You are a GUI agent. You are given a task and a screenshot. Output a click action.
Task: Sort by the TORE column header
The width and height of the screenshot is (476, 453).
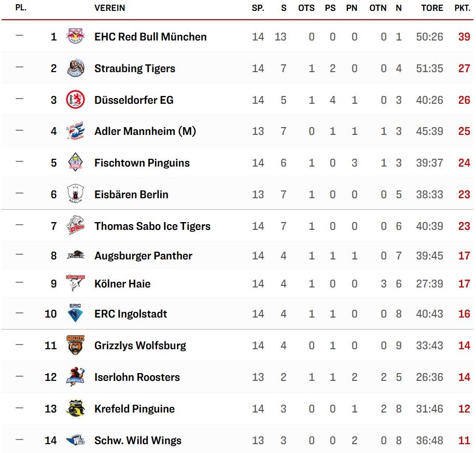[432, 8]
